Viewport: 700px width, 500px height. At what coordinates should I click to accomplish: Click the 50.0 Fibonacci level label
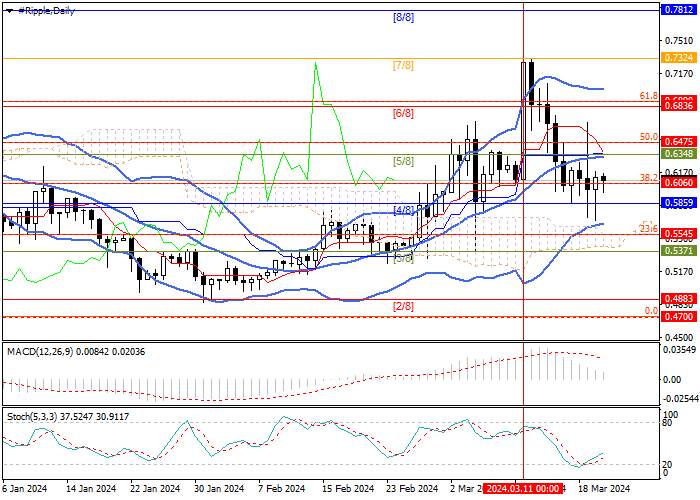(649, 137)
